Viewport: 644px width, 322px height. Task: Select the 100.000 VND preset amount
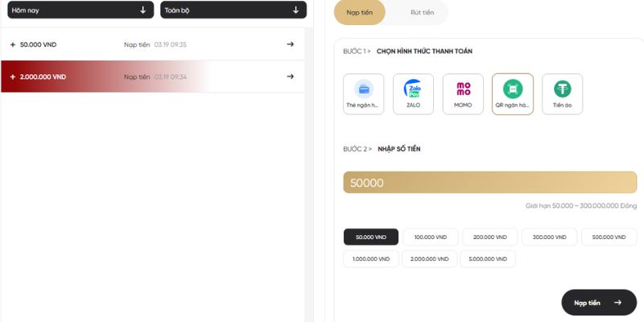pos(431,237)
